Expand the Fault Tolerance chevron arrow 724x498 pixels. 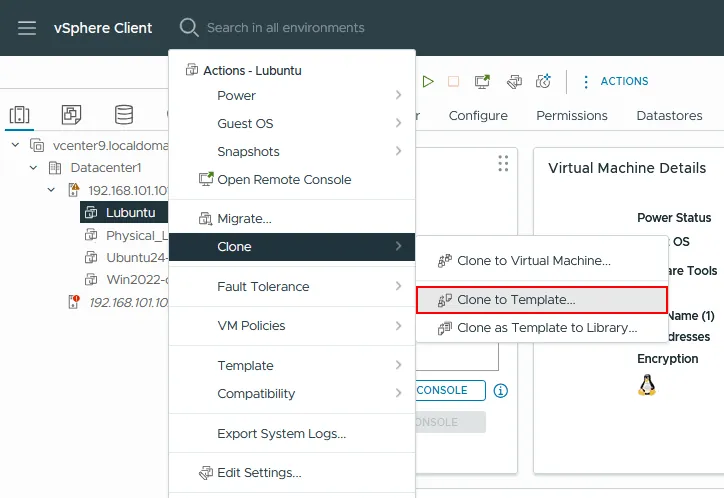(x=398, y=286)
